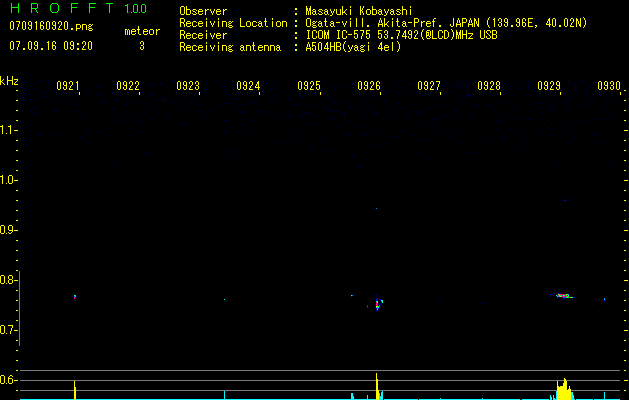Click the ICOM IC-575 receiver text
Image resolution: width=629 pixels, height=400 pixels.
tap(401, 35)
